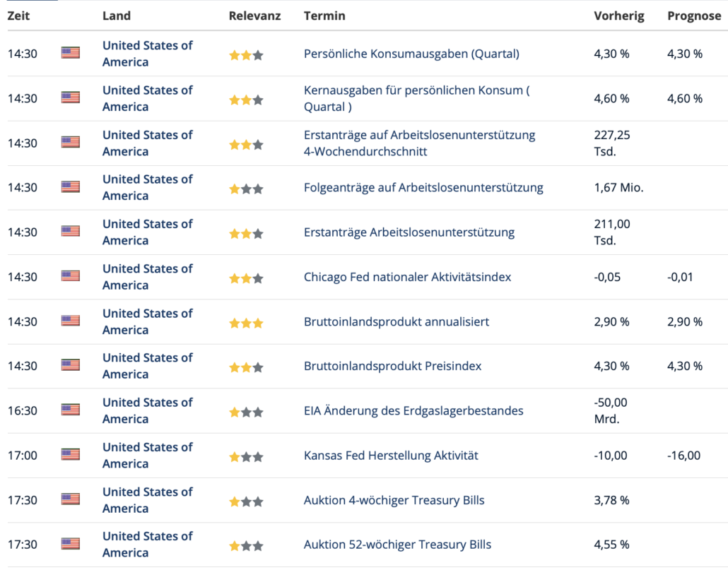Click the flag in the EIA Erdgaslagerbestand row
Image resolution: width=728 pixels, height=570 pixels.
pos(70,410)
